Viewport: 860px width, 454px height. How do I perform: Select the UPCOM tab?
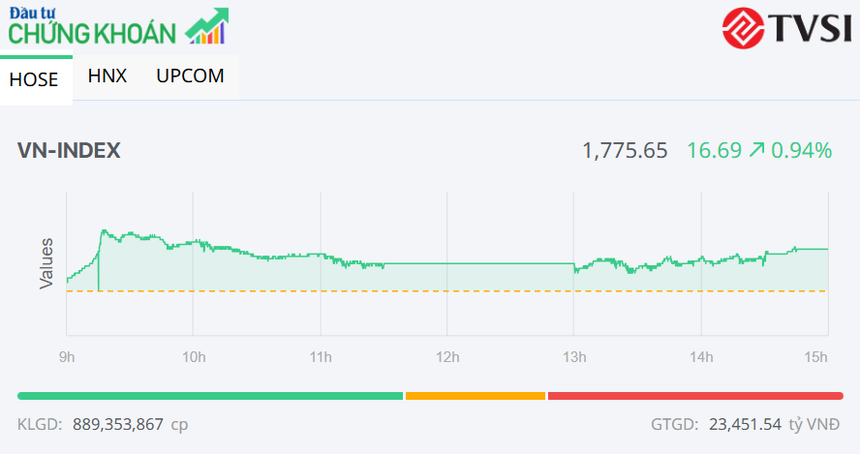(x=190, y=76)
